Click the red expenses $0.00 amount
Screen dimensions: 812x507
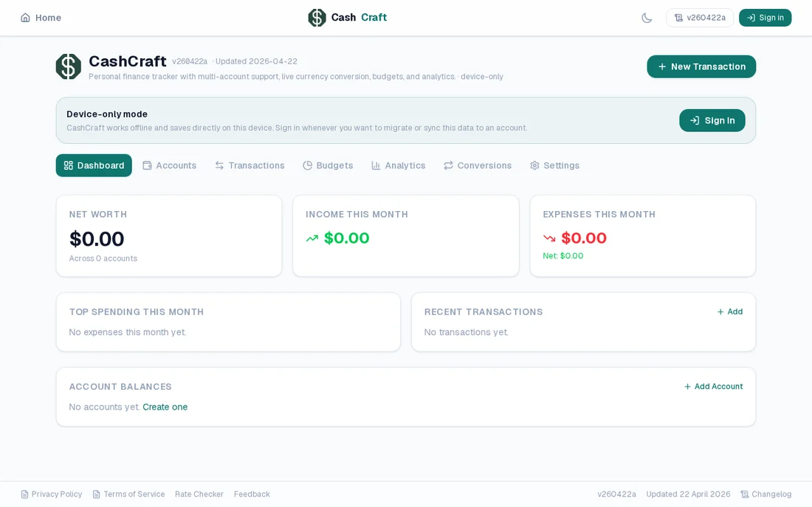click(x=584, y=238)
